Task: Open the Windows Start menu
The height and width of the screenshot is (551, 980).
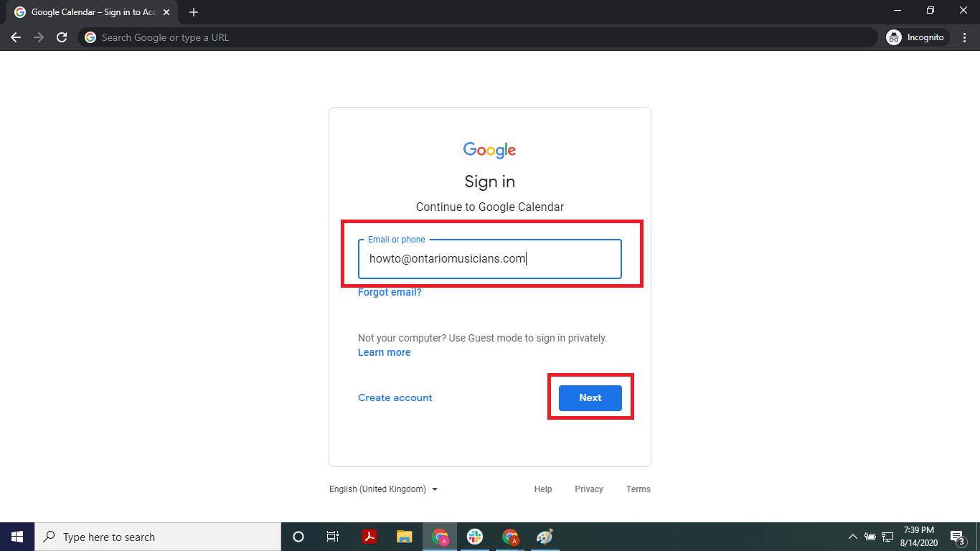Action: coord(17,537)
